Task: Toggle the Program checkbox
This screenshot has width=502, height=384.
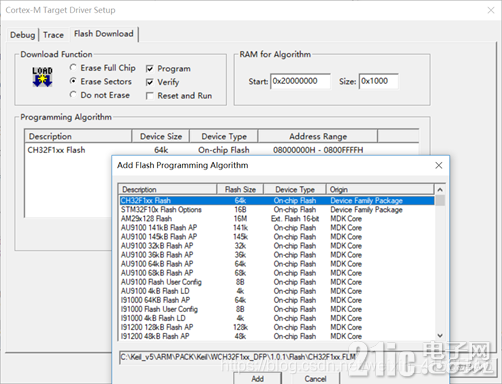Action: 150,69
